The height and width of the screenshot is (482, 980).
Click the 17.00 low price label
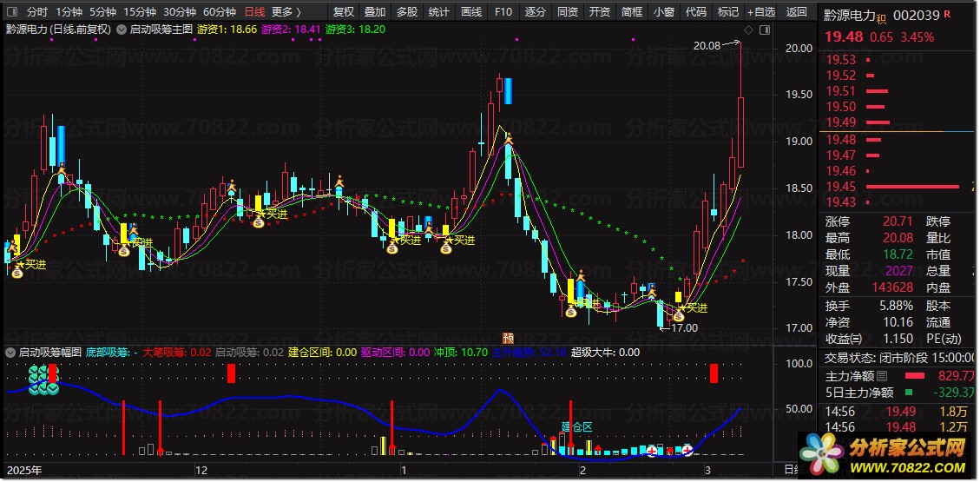pyautogui.click(x=684, y=327)
